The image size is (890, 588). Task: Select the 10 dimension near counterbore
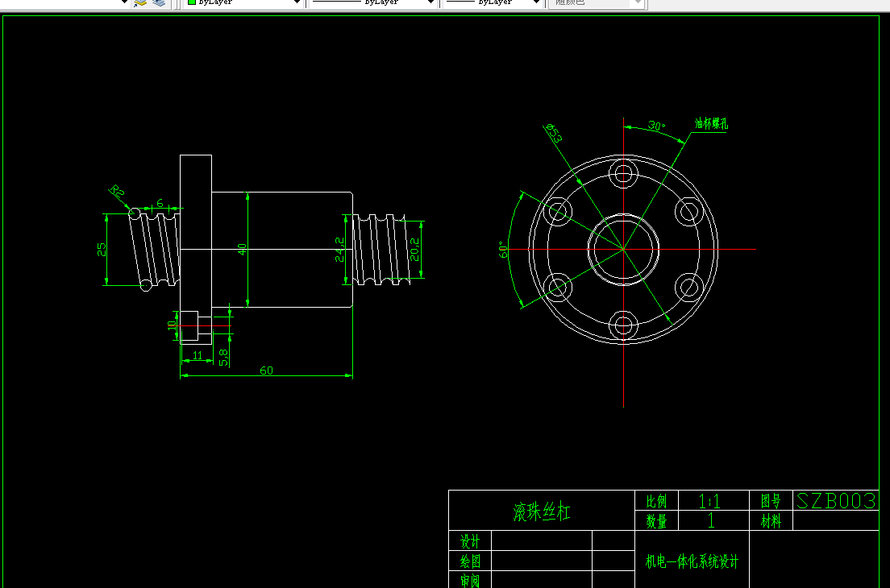click(172, 325)
